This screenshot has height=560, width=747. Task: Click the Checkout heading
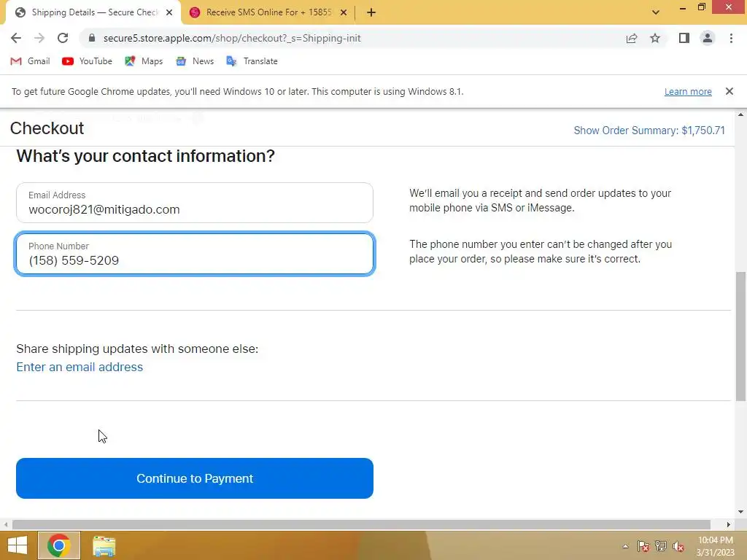point(47,128)
